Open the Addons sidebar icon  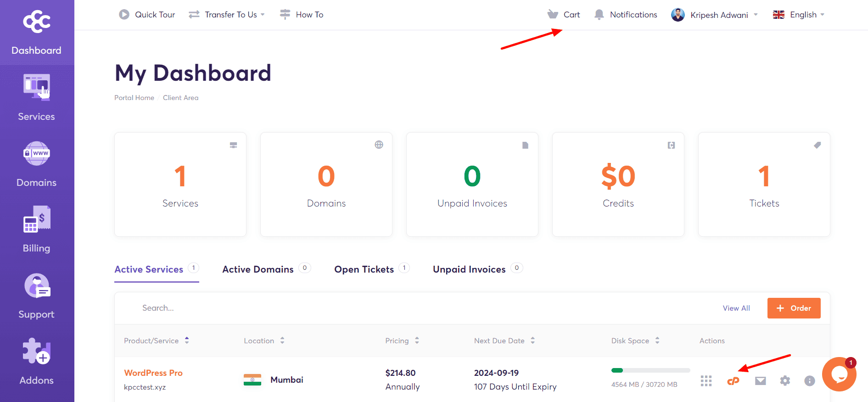tap(37, 362)
